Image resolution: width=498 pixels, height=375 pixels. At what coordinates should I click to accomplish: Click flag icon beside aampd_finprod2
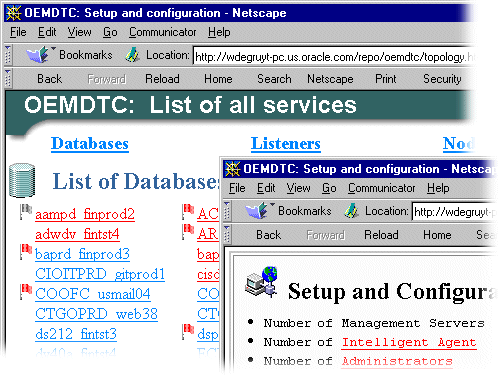pyautogui.click(x=25, y=211)
